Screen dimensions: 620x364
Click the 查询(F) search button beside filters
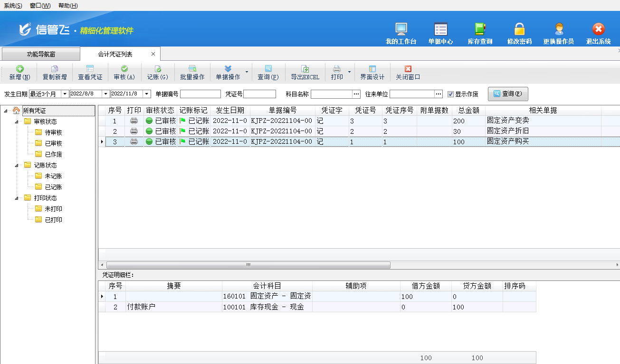coord(507,93)
